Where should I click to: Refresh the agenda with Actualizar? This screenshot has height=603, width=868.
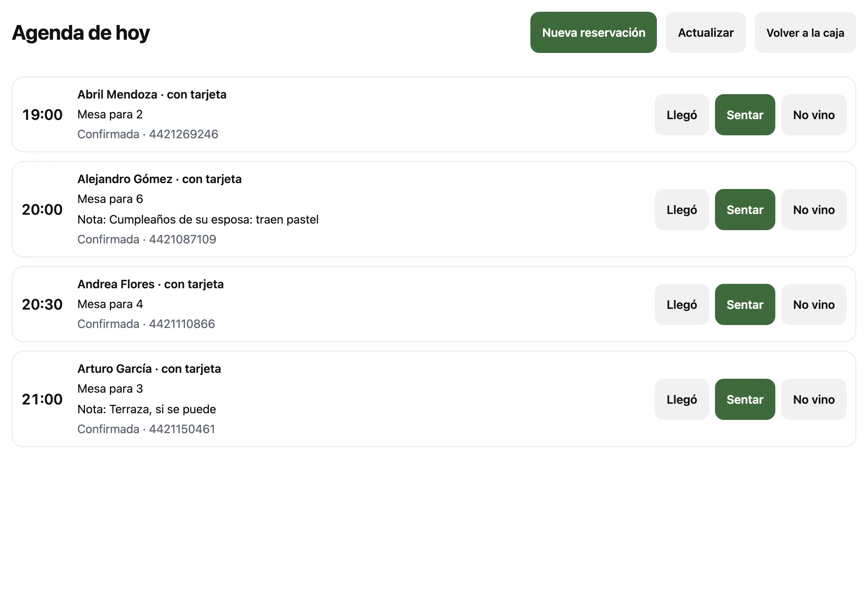705,32
